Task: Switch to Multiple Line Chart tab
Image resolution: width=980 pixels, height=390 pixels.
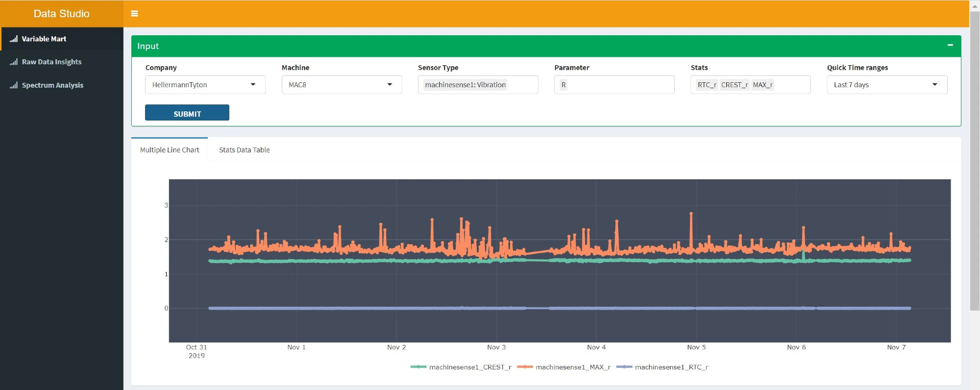Action: point(170,150)
